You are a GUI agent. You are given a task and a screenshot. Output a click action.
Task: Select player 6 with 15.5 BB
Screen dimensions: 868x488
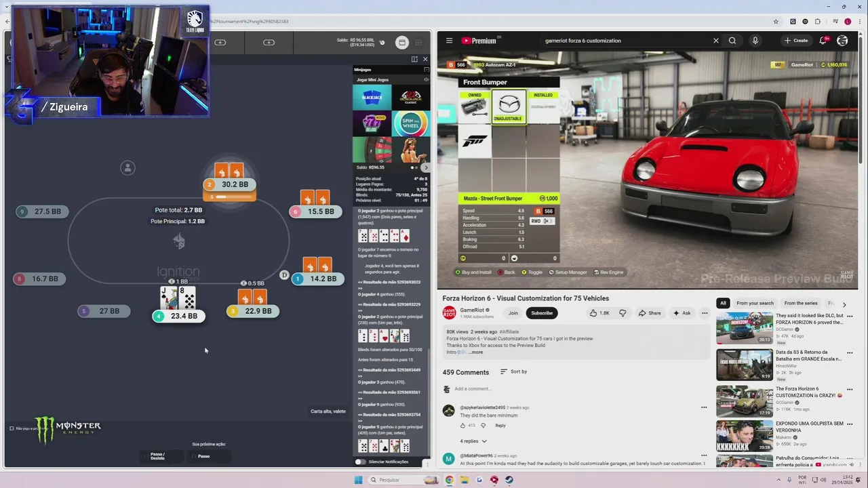[x=315, y=211]
